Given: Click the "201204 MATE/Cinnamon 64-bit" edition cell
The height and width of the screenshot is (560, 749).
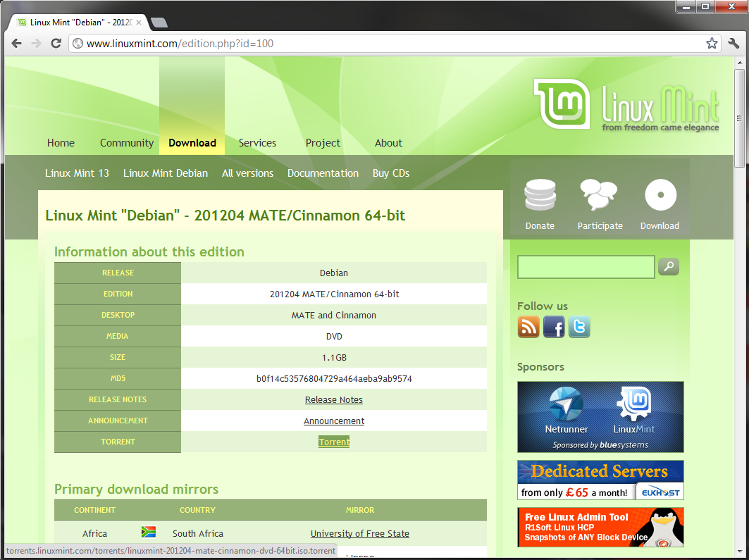Looking at the screenshot, I should click(x=334, y=294).
